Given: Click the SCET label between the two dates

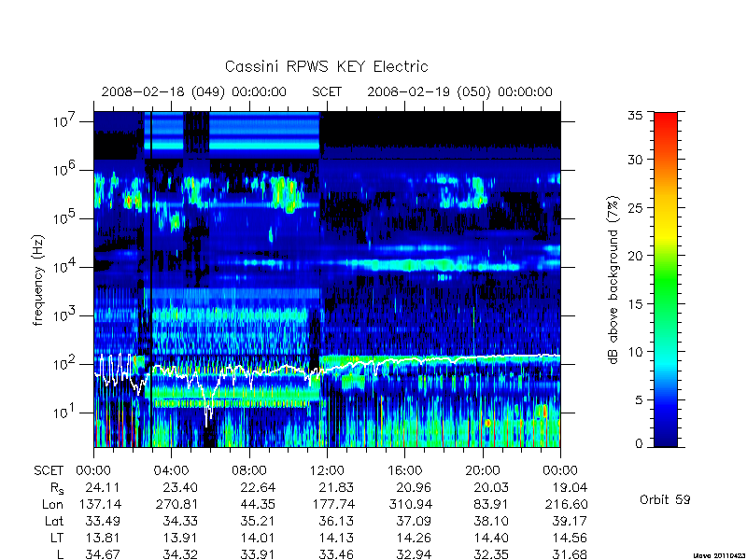Looking at the screenshot, I should click(327, 91).
